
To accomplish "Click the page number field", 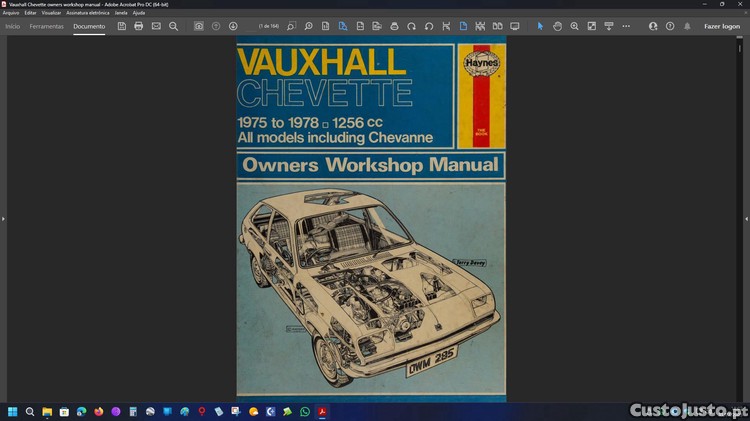I will [269, 26].
